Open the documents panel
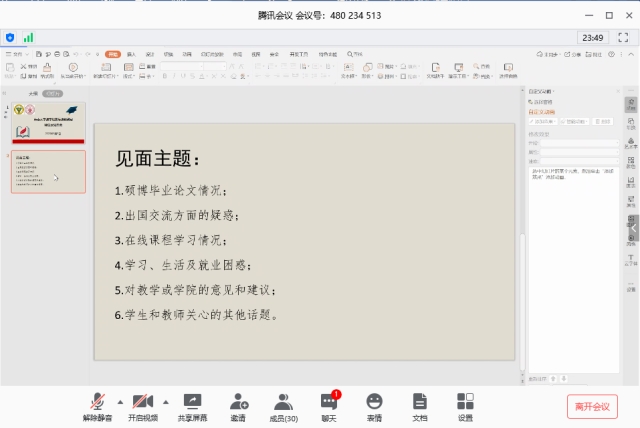This screenshot has width=640, height=428. pos(420,402)
